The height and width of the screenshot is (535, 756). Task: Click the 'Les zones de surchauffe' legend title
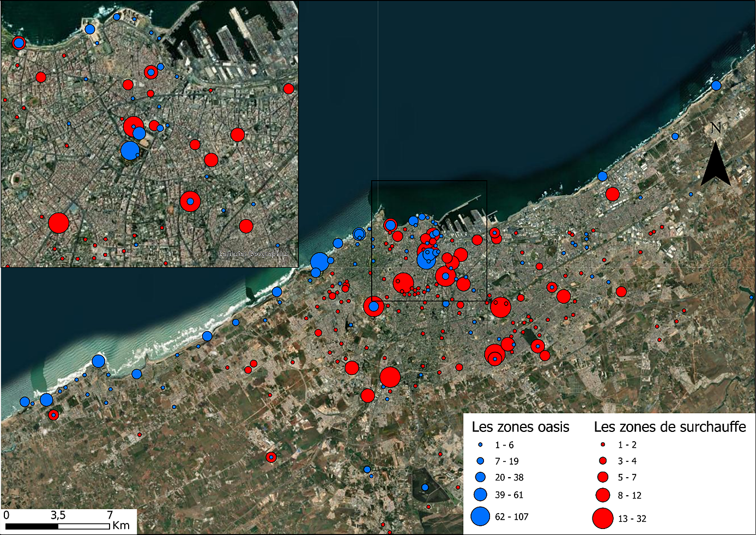pos(669,427)
